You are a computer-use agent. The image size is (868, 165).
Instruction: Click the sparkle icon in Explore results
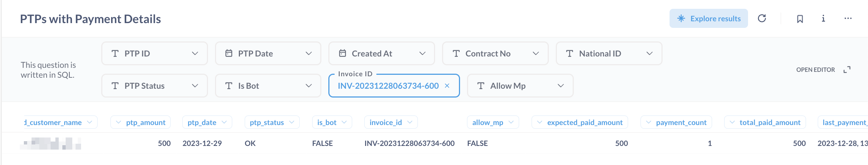tap(681, 18)
